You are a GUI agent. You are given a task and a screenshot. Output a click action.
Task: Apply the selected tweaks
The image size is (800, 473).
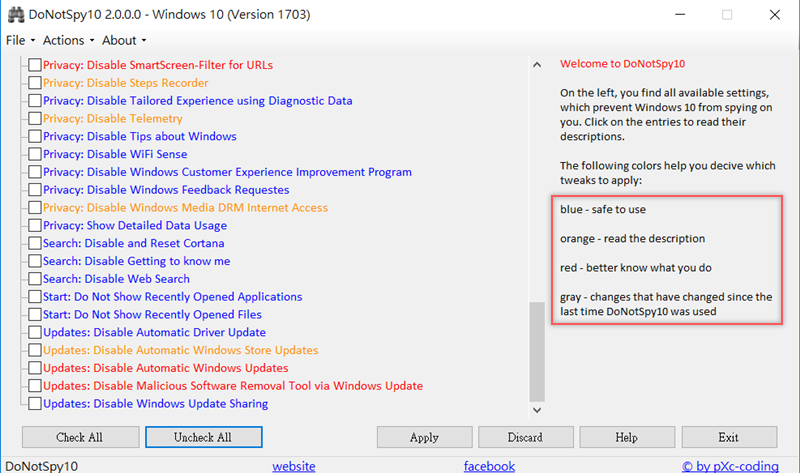click(424, 437)
